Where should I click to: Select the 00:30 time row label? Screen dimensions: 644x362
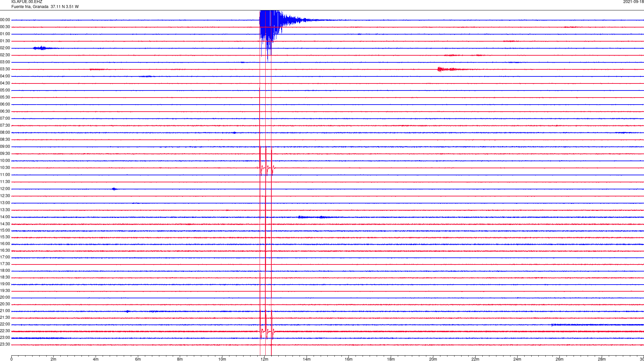point(5,27)
